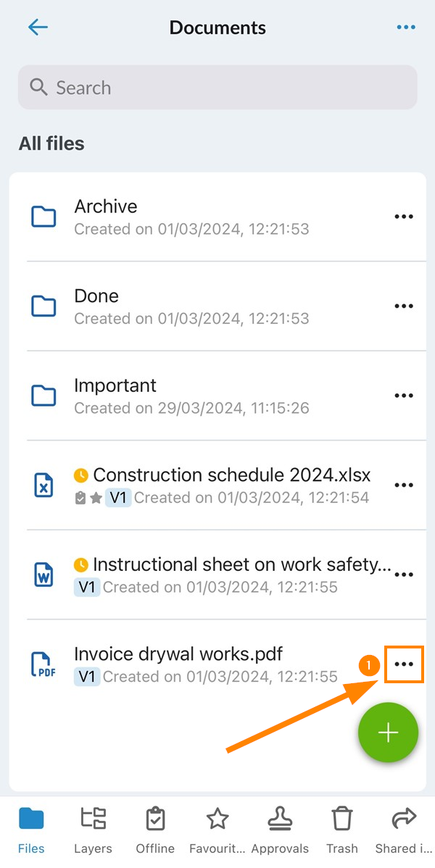Open more options for Done folder
This screenshot has height=868, width=435.
403,306
